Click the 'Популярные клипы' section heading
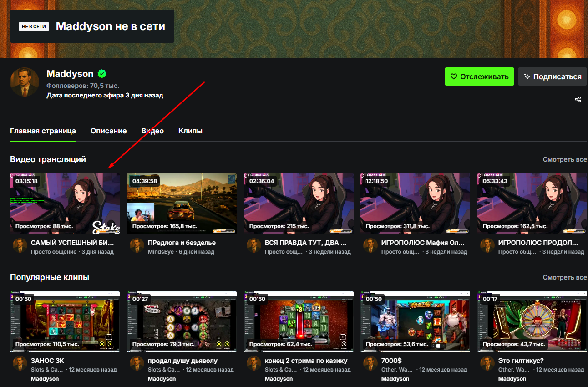 [x=50, y=277]
